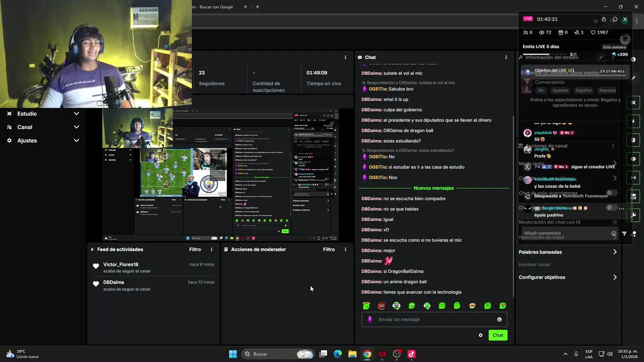644x362 pixels.
Task: Open the Chat panel three-dot menu
Action: pos(506,57)
